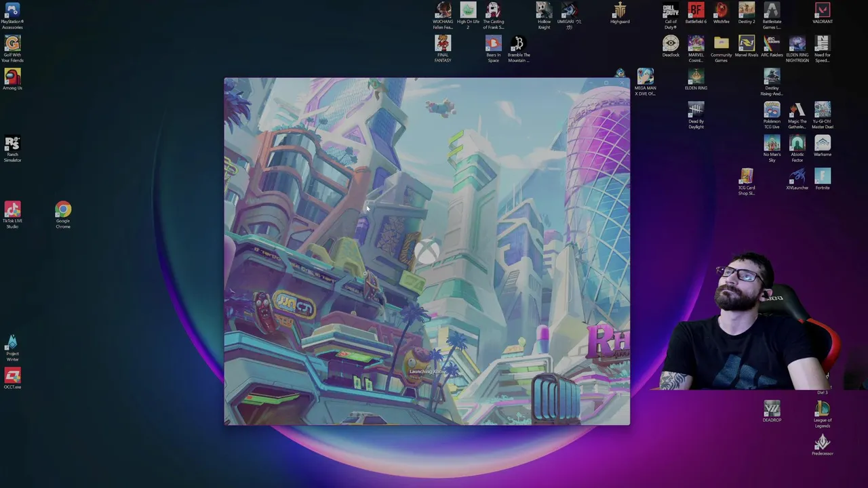Viewport: 868px width, 488px height.
Task: Select the DEADROP shortcut
Action: pyautogui.click(x=772, y=412)
